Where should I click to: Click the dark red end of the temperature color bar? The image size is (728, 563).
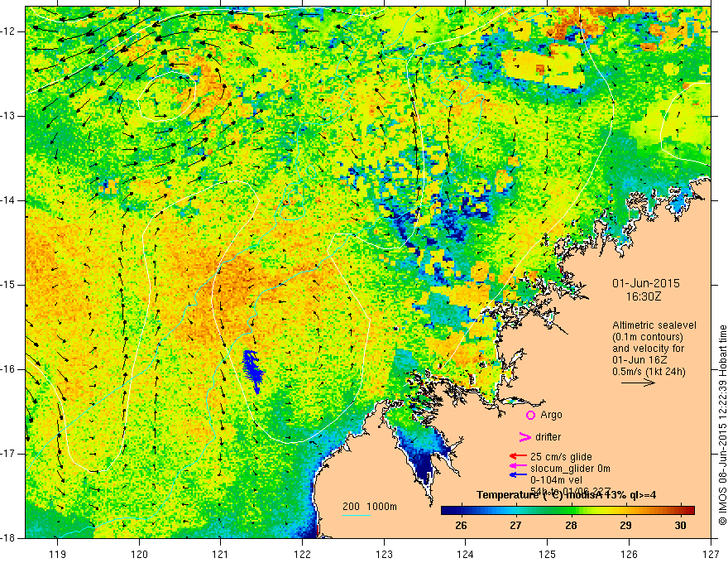click(689, 510)
